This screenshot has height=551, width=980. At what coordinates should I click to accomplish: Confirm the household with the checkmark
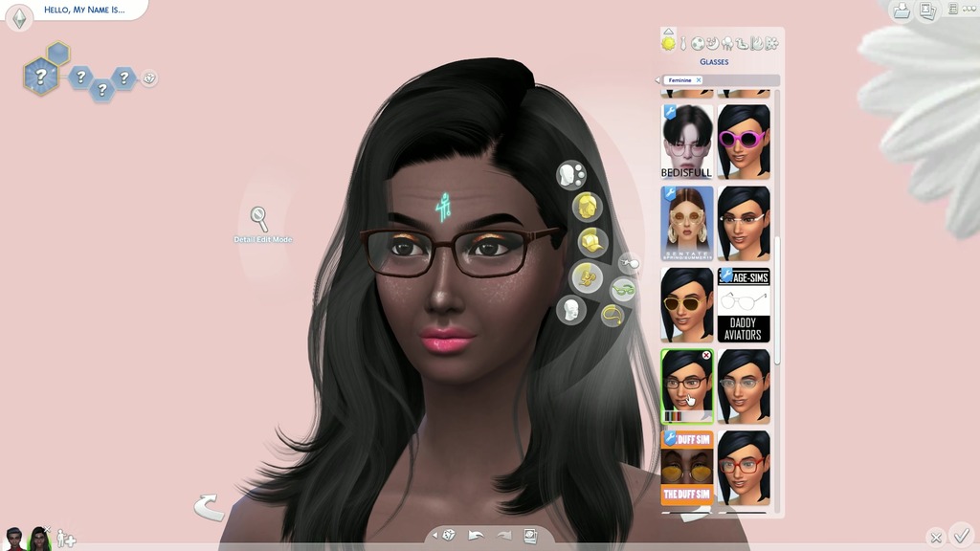[961, 536]
